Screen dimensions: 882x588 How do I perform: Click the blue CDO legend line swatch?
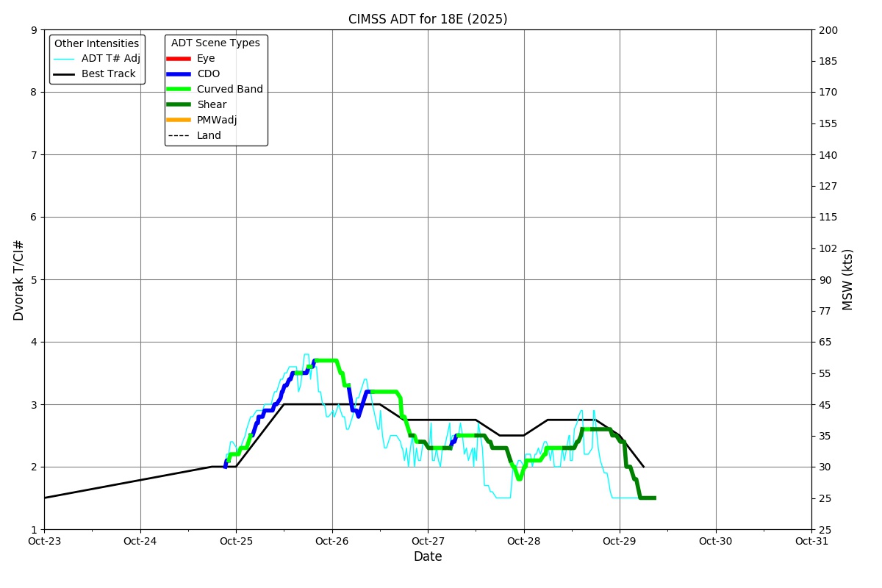pos(179,74)
